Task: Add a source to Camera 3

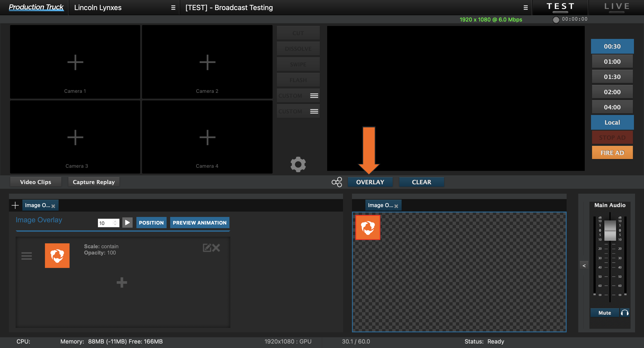Action: 75,137
